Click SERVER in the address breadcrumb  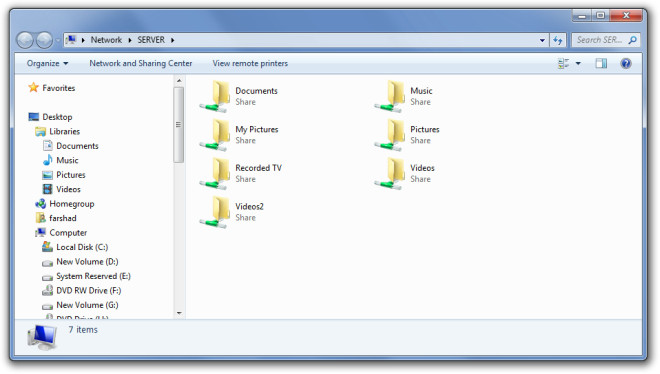pos(151,40)
